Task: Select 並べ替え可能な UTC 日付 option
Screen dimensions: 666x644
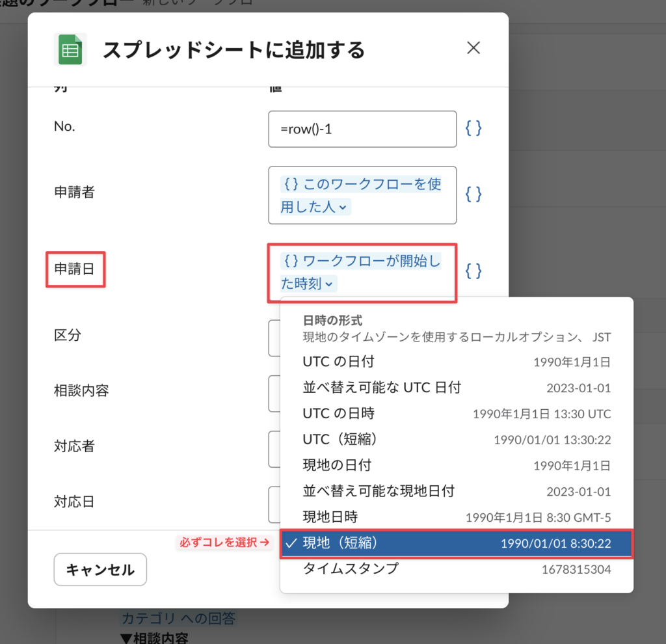Action: (456, 388)
